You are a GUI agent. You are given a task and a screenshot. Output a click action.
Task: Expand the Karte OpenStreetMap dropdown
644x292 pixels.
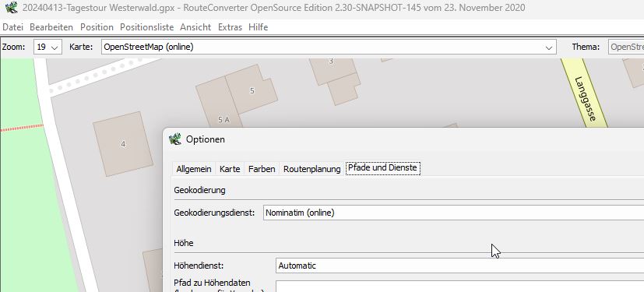tap(329, 47)
